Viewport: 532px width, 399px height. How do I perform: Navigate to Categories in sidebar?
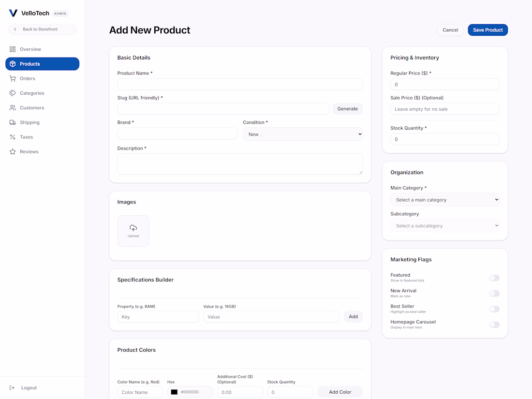43,93
